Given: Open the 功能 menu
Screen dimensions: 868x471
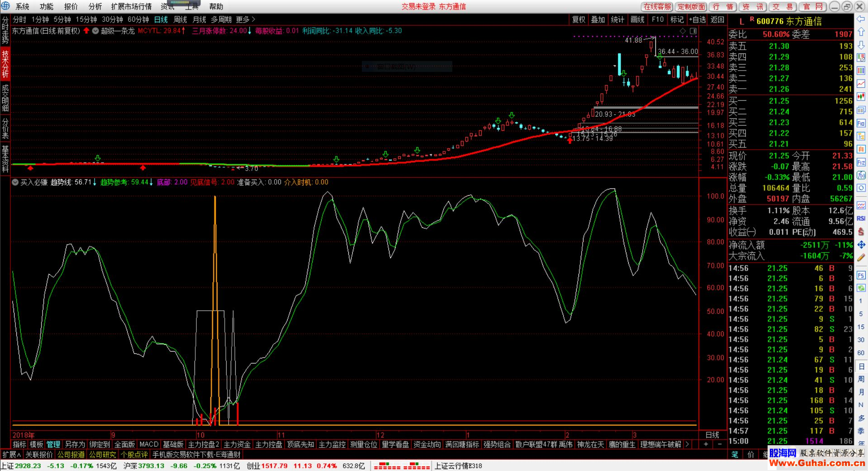Looking at the screenshot, I should 46,6.
